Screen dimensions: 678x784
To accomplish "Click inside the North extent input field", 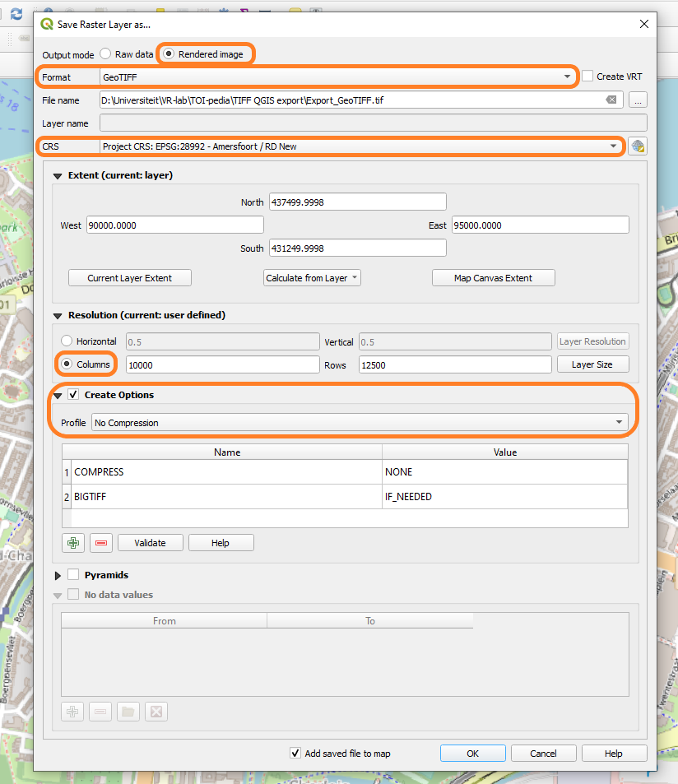I will (x=357, y=202).
